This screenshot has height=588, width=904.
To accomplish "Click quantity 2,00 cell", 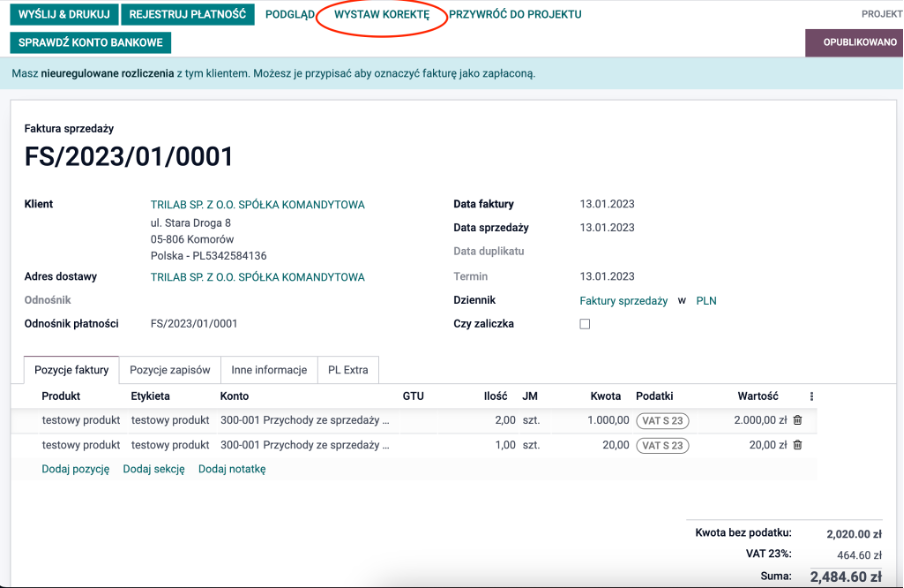I will pos(505,420).
